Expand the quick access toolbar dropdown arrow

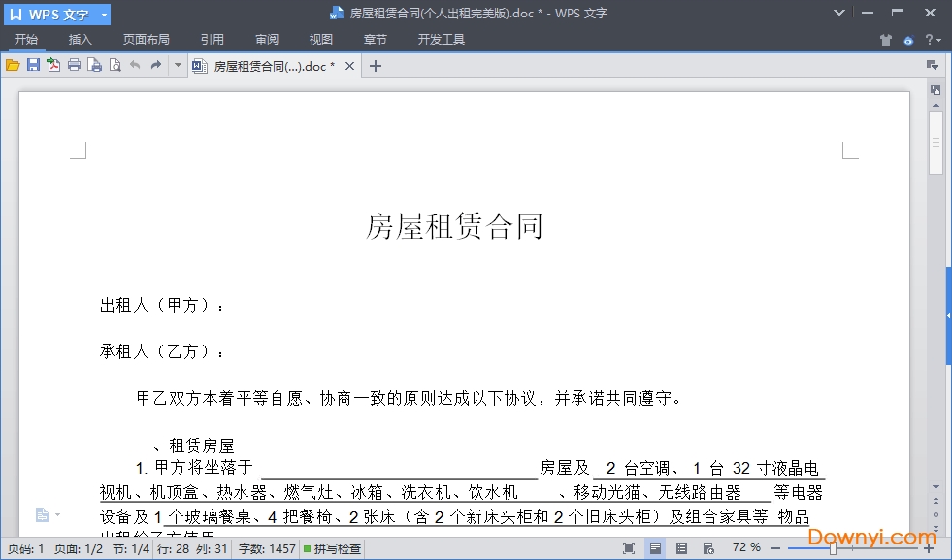[x=178, y=66]
